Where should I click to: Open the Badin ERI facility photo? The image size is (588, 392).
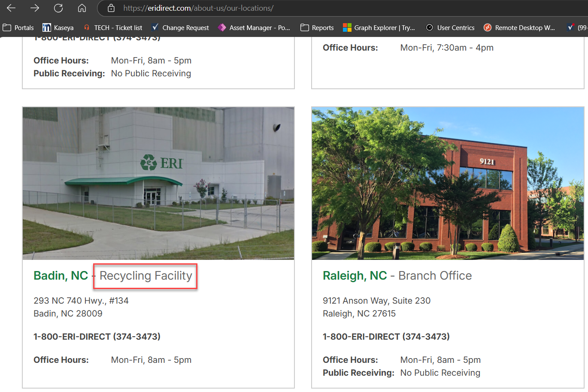158,183
